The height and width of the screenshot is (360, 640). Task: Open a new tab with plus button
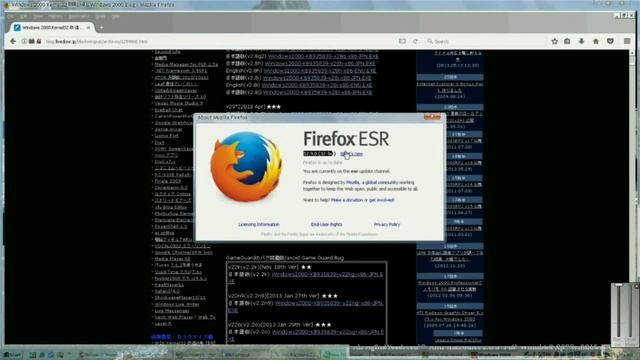pyautogui.click(x=101, y=28)
